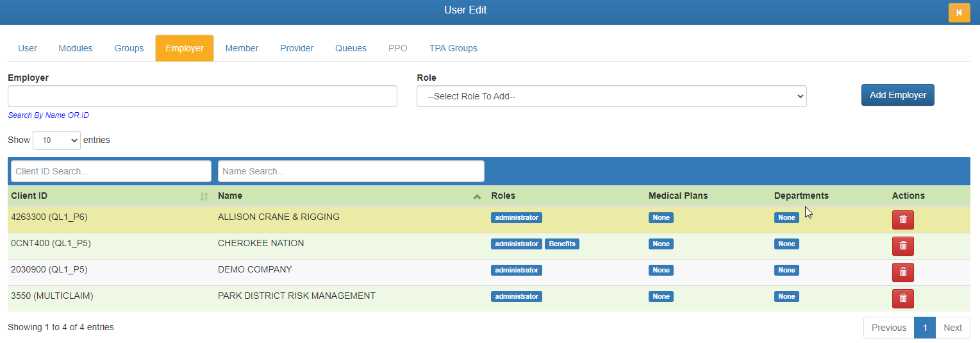The image size is (980, 343).
Task: Switch to the Groups tab
Action: tap(129, 48)
